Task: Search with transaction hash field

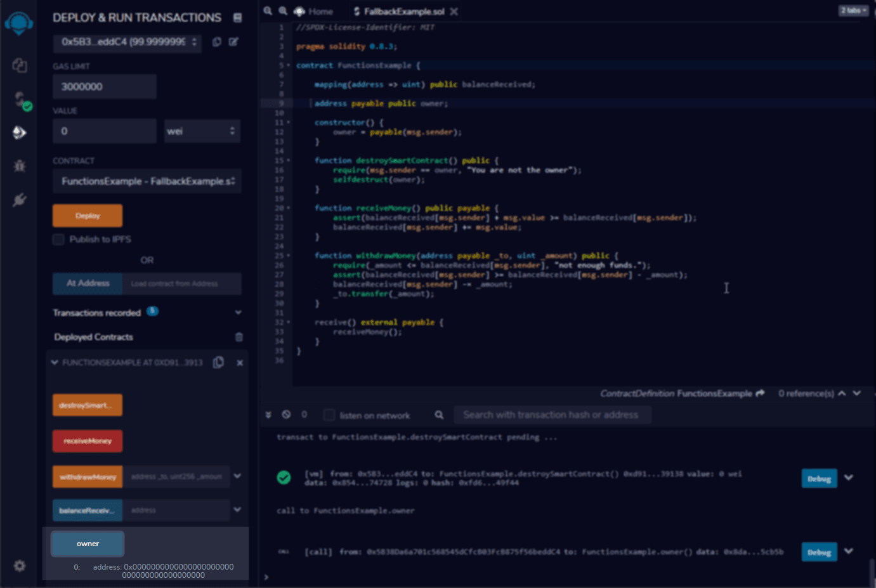Action: 552,415
